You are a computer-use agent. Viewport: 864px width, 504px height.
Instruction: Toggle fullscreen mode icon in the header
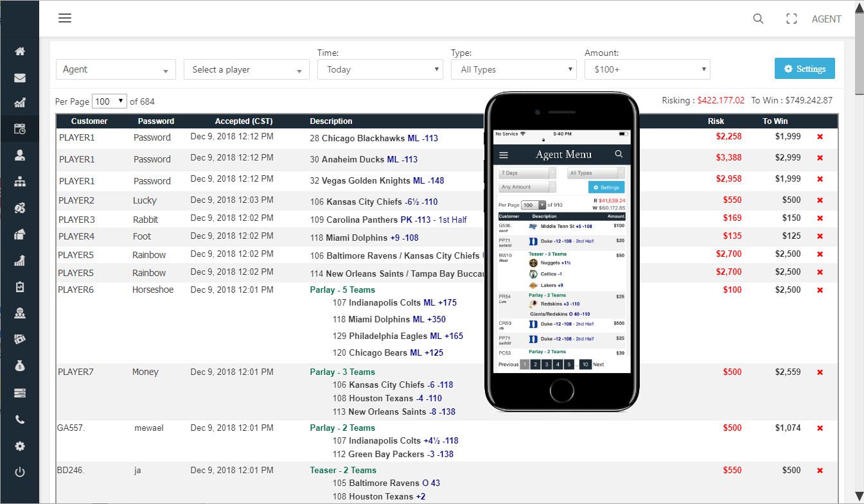(791, 19)
